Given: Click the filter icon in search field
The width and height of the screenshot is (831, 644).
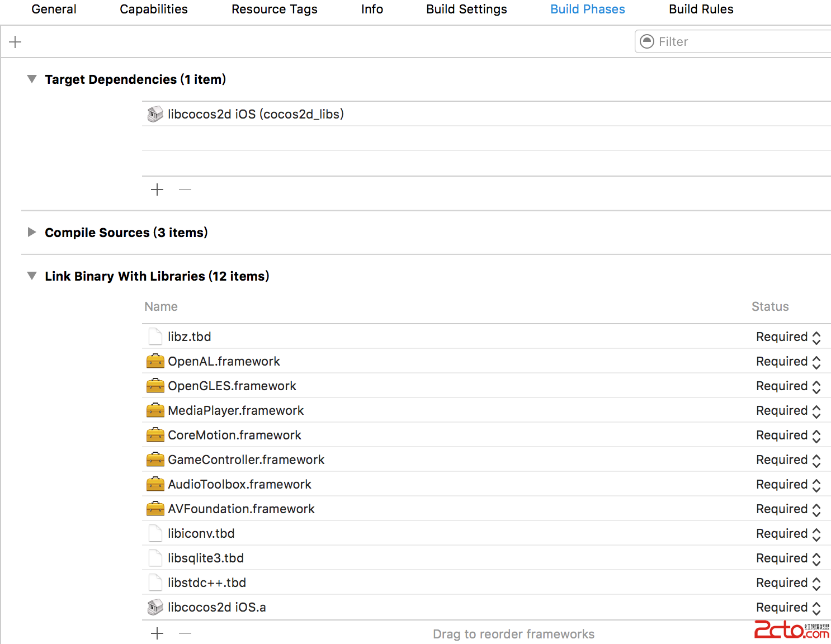Looking at the screenshot, I should pyautogui.click(x=646, y=41).
